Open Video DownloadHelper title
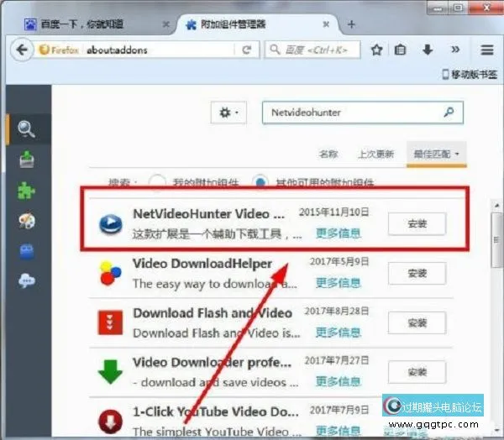This screenshot has height=440, width=504. pyautogui.click(x=202, y=264)
